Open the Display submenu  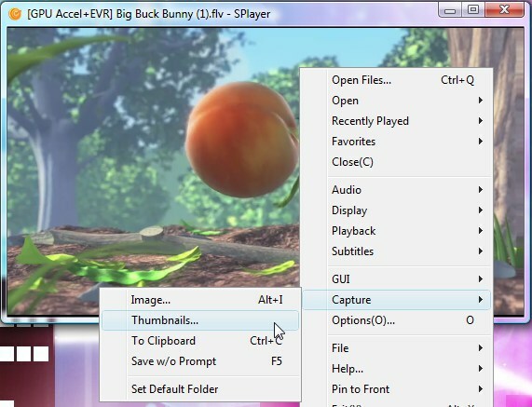(x=396, y=210)
